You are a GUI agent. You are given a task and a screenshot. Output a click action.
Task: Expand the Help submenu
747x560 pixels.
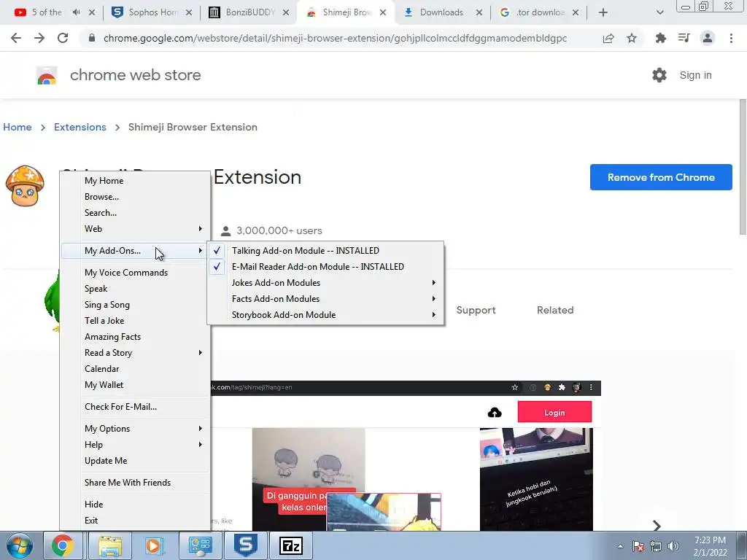click(135, 445)
